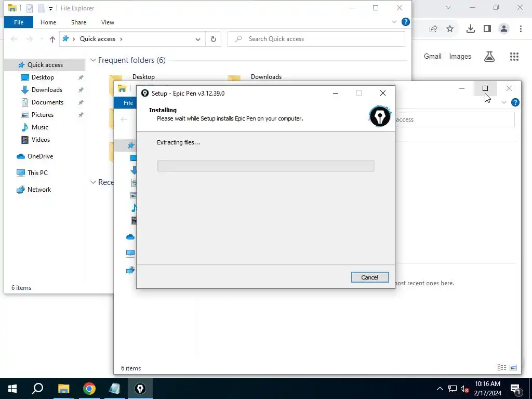Screen dimensions: 532x399
Task: Open the Home ribbon tab
Action: (48, 22)
